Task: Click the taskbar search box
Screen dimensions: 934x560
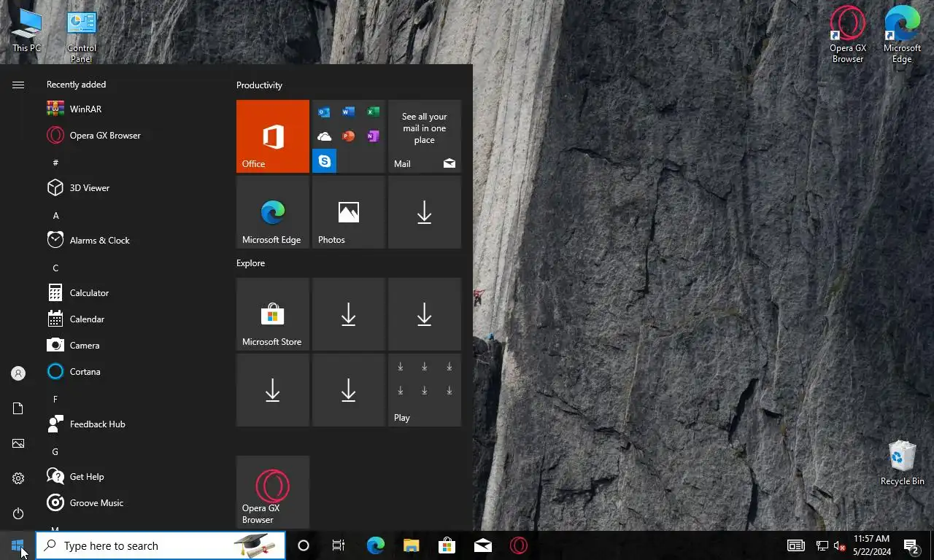Action: (x=161, y=545)
